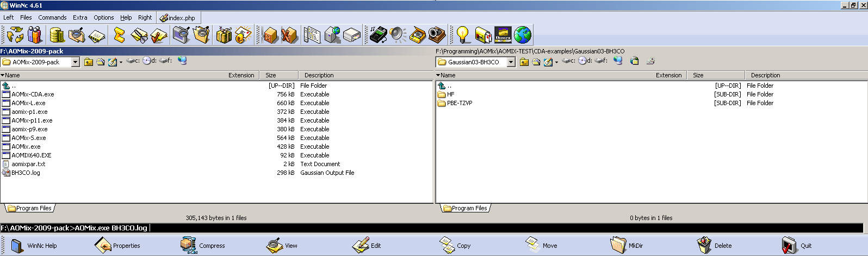This screenshot has height=256, width=868.
Task: Click the Dunes picture toolbar icon
Action: coord(503,35)
